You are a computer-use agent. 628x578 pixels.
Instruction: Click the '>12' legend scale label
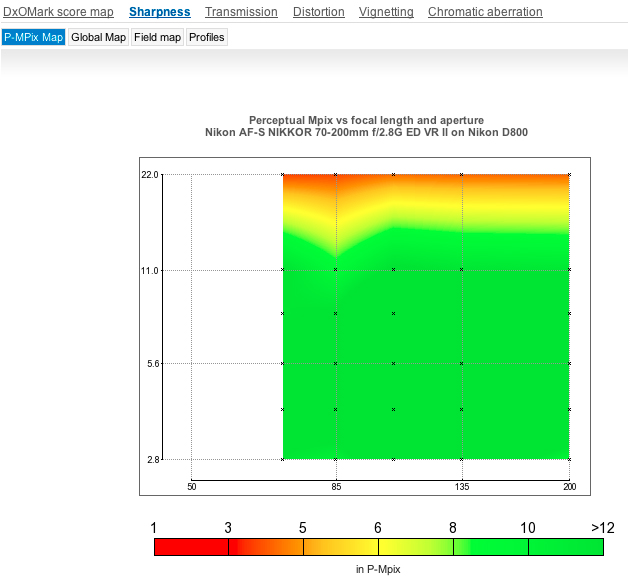(x=603, y=528)
